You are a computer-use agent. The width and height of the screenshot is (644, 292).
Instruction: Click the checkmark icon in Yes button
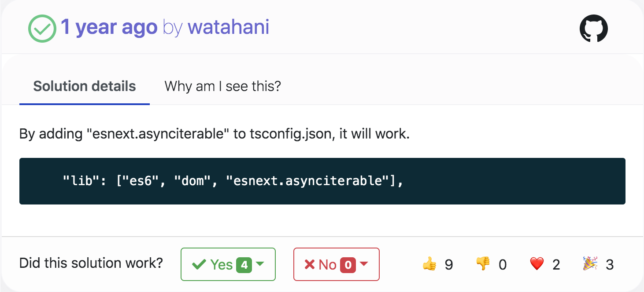click(199, 265)
